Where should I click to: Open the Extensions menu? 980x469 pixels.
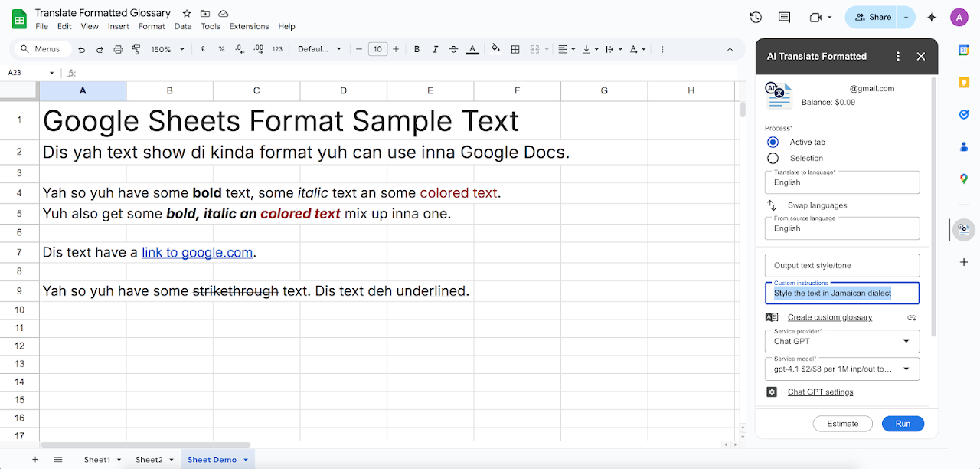tap(249, 26)
